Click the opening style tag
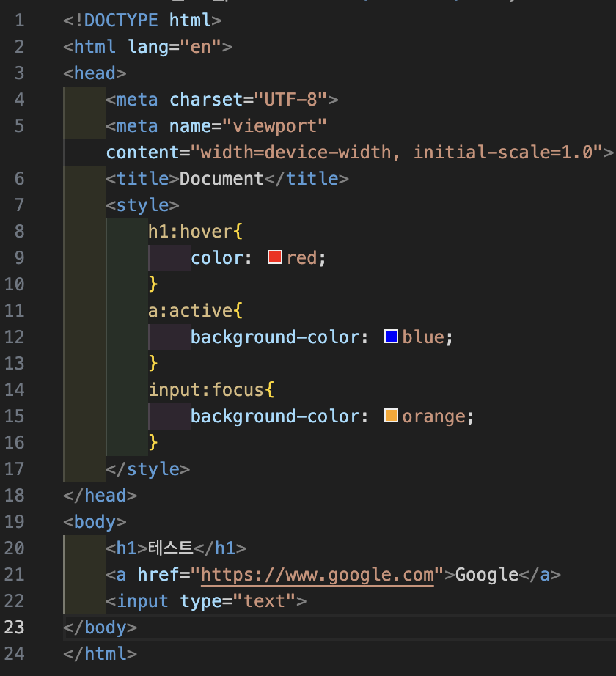This screenshot has width=616, height=676. point(142,205)
